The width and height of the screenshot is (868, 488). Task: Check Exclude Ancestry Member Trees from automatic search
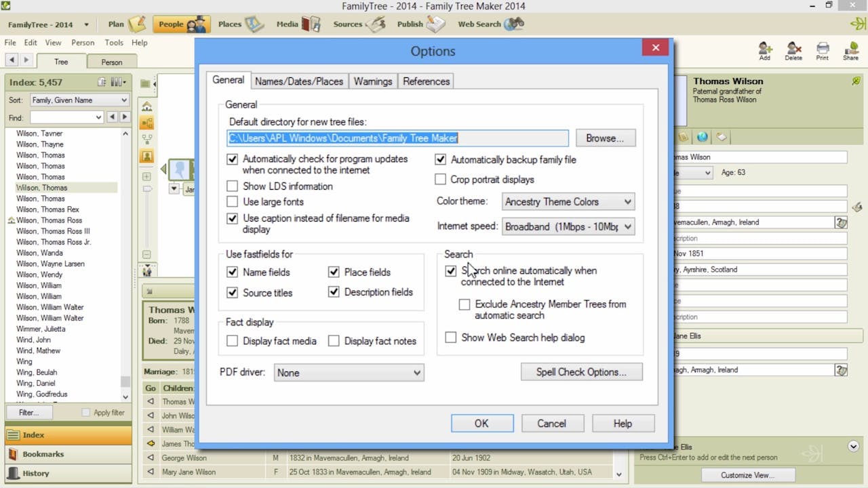(465, 304)
